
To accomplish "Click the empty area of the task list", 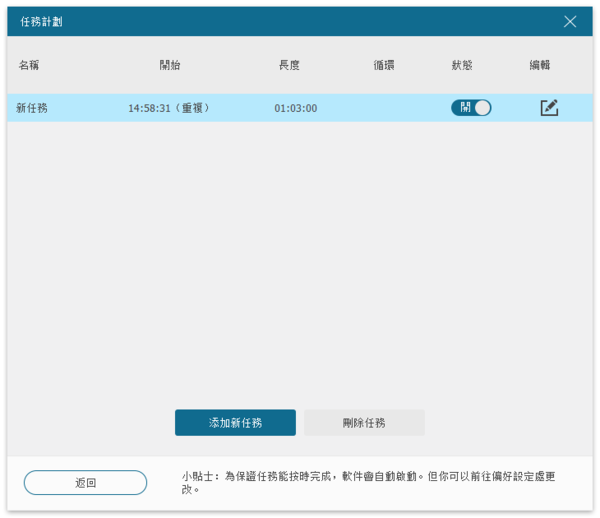I will tap(300, 260).
